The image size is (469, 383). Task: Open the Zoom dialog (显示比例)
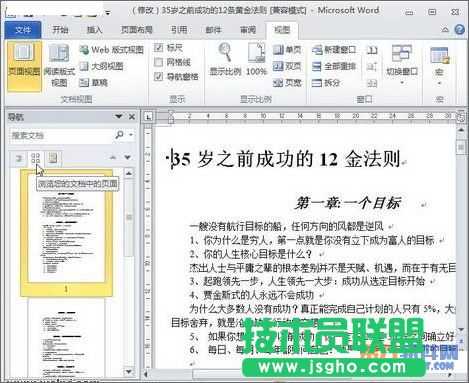pyautogui.click(x=225, y=60)
